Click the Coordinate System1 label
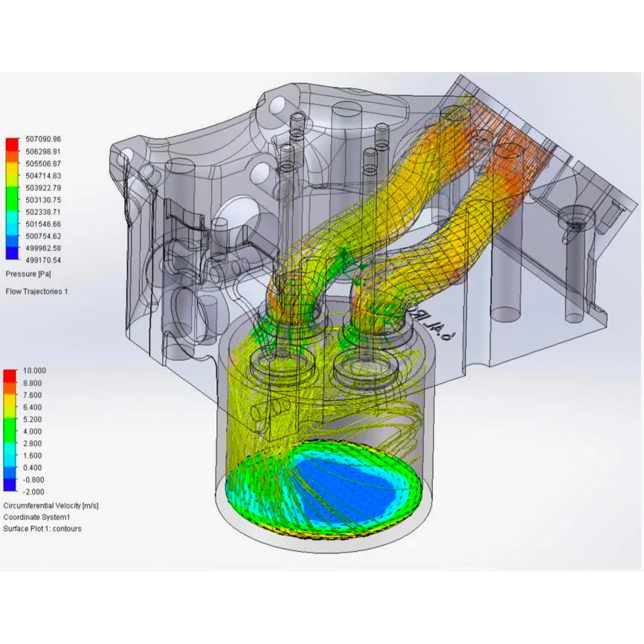Screen dimensions: 644x644 [36, 517]
